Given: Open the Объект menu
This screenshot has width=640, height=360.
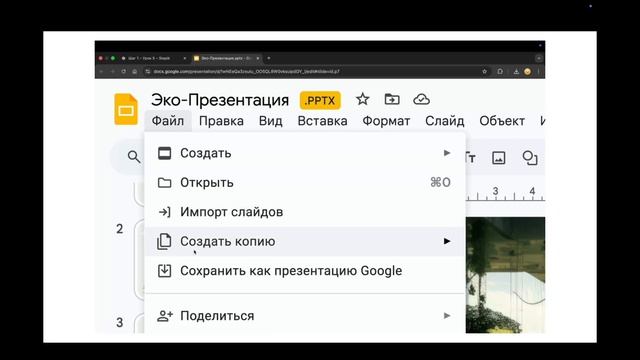Looking at the screenshot, I should point(502,121).
